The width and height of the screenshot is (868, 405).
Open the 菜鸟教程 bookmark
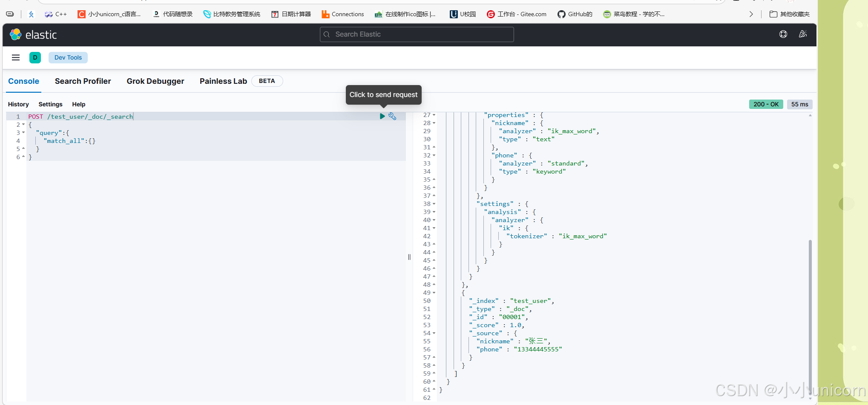click(634, 14)
